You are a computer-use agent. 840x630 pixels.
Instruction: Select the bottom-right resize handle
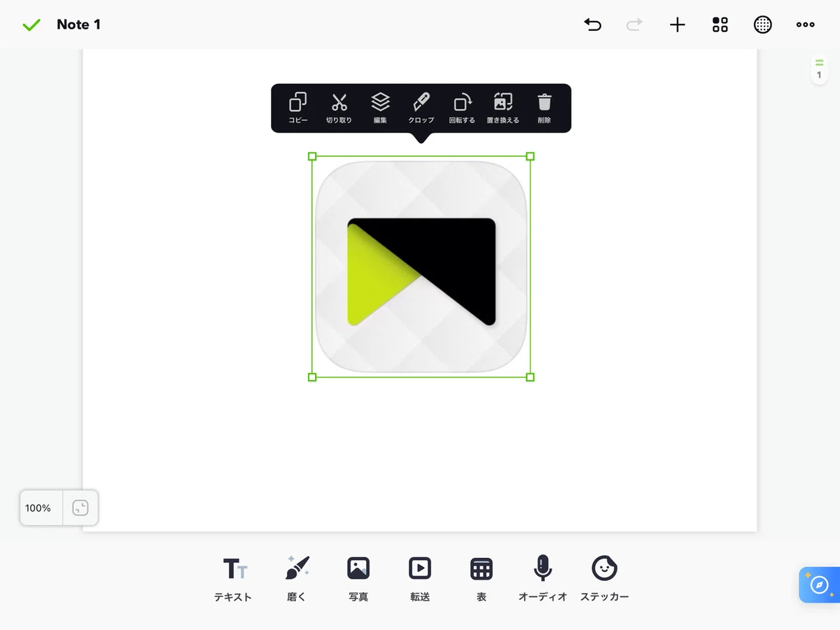[x=530, y=377]
